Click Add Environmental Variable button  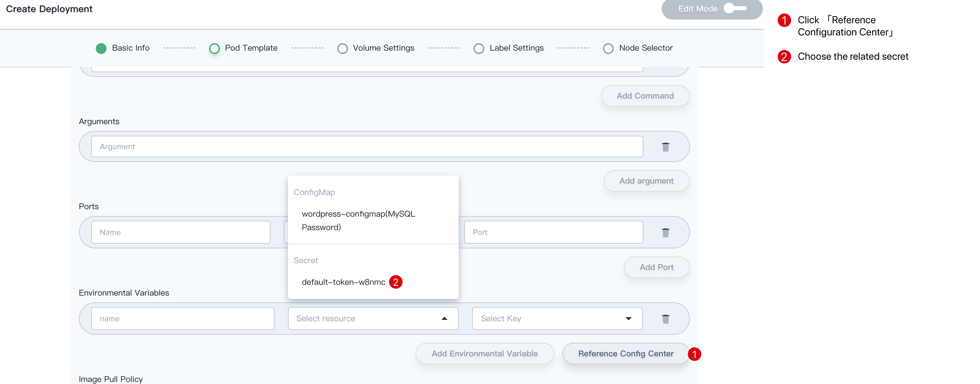point(484,354)
